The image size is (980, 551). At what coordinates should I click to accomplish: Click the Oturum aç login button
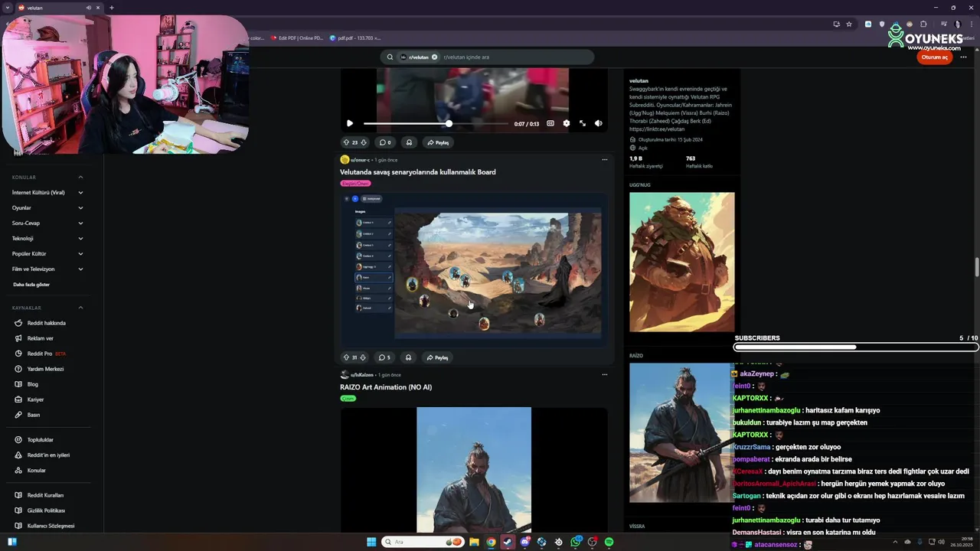click(x=934, y=57)
